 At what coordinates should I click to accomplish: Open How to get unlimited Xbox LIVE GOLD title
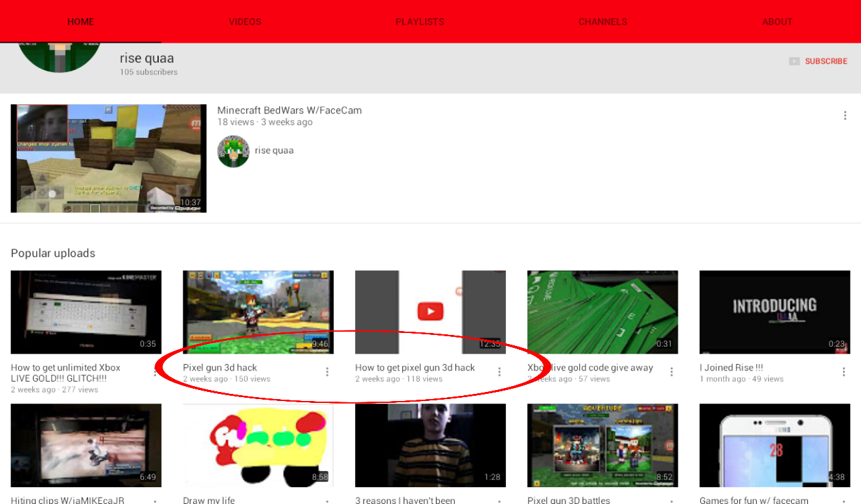point(65,372)
